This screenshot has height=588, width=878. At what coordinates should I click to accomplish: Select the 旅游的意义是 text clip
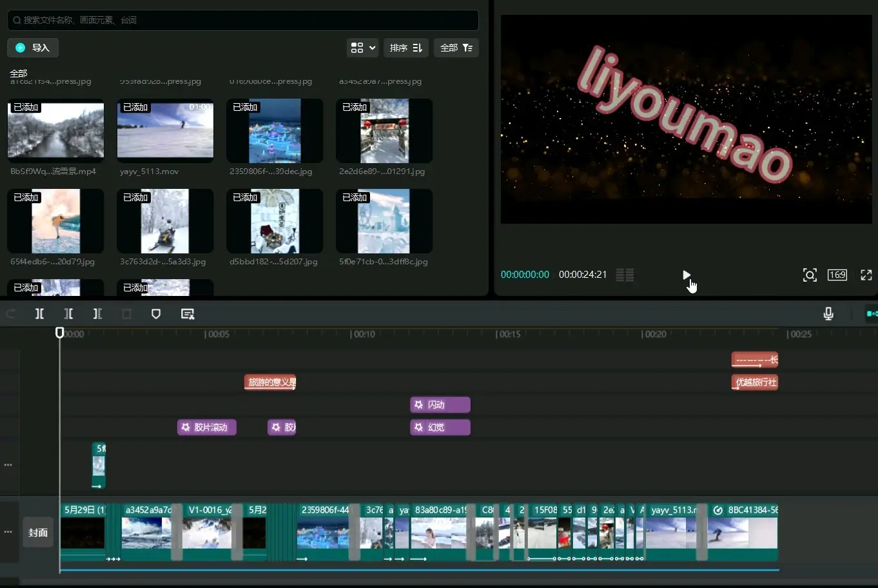270,382
